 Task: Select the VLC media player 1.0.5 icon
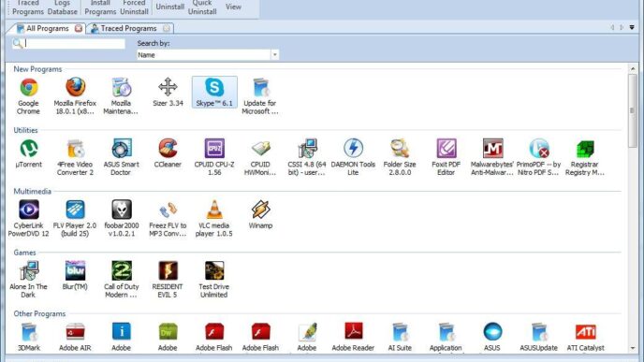point(214,210)
